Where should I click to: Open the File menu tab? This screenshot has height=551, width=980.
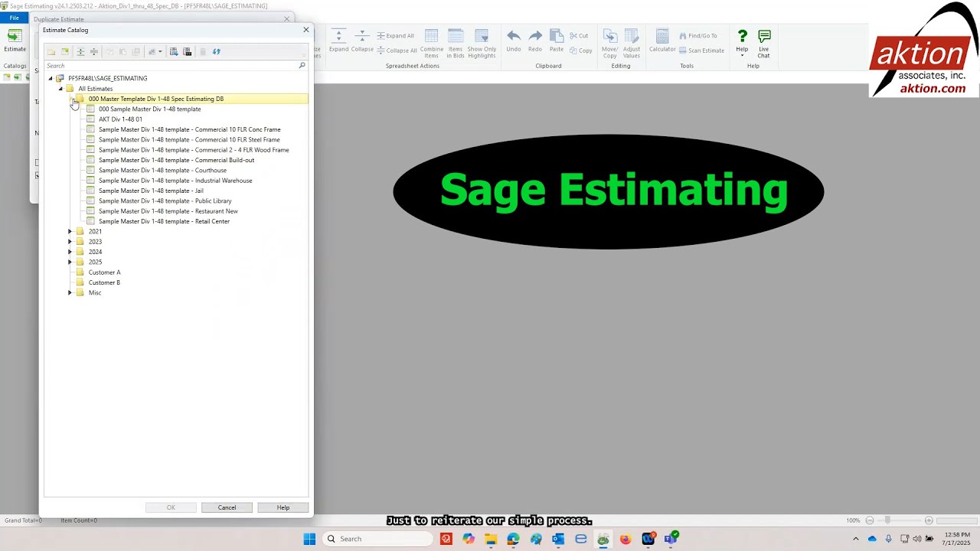[x=15, y=18]
